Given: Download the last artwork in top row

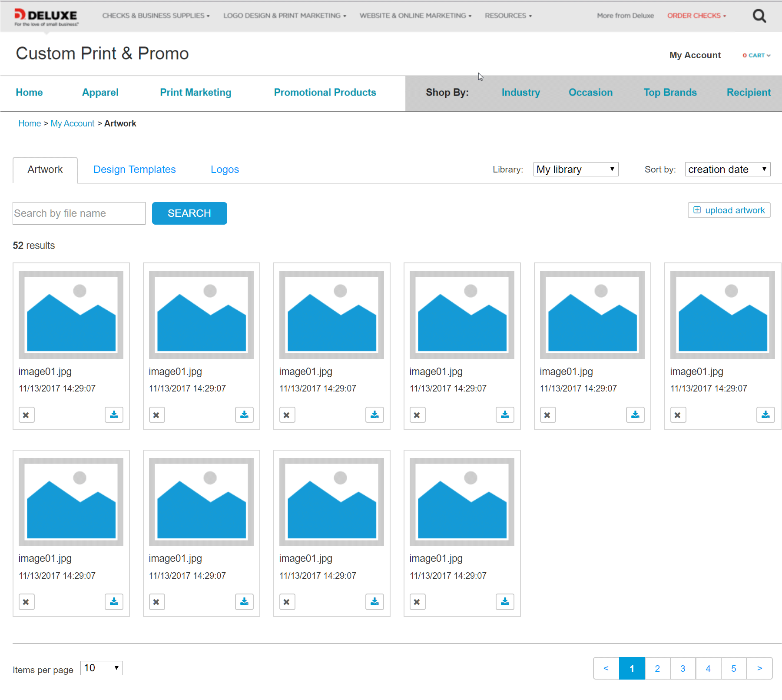Looking at the screenshot, I should [x=765, y=415].
